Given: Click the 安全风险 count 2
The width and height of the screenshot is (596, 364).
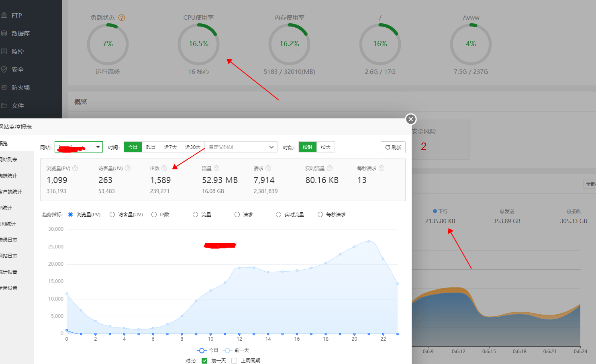Looking at the screenshot, I should [424, 146].
